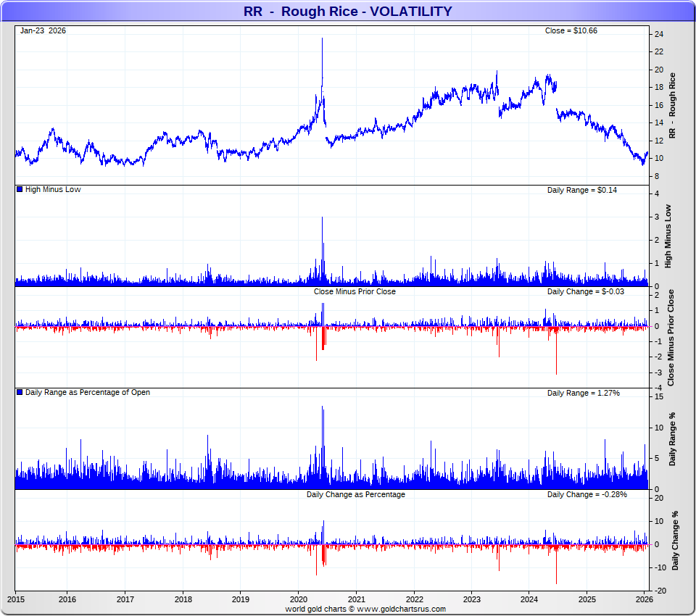Click the 'High Minus Low' vertical axis title
This screenshot has width=696, height=616.
[668, 236]
